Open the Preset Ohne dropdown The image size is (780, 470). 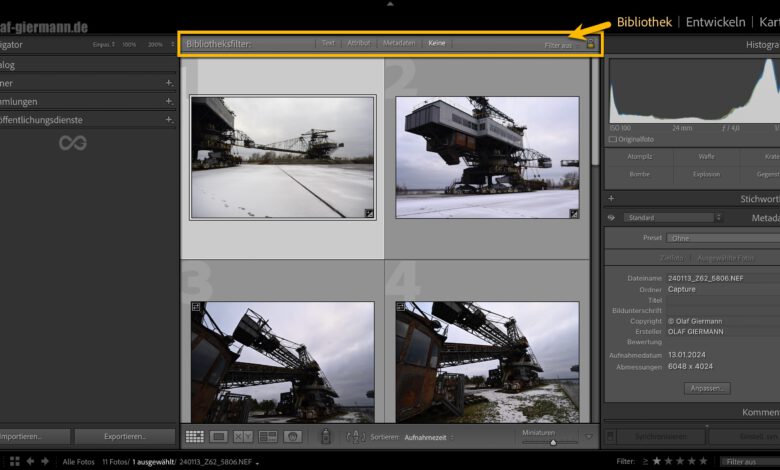(x=722, y=238)
